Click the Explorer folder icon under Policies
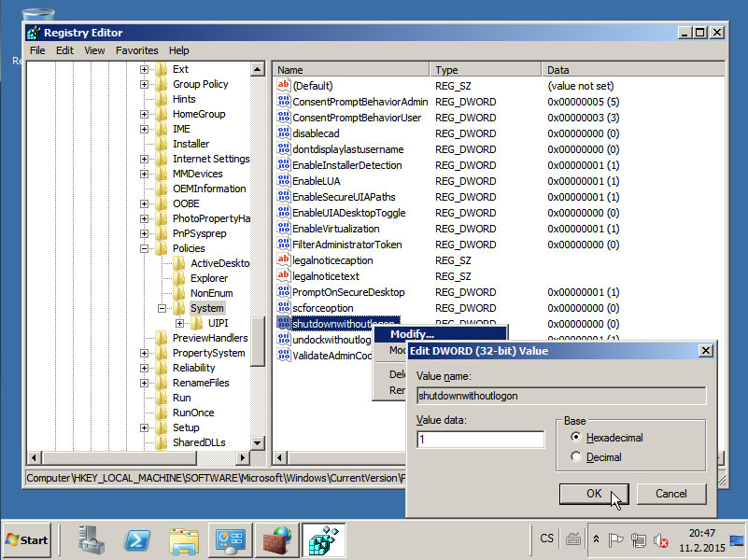 [x=179, y=278]
